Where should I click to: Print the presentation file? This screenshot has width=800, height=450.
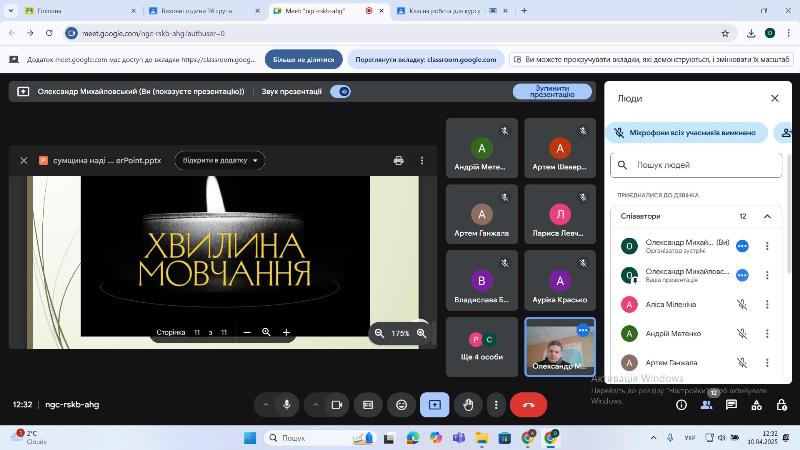point(399,160)
